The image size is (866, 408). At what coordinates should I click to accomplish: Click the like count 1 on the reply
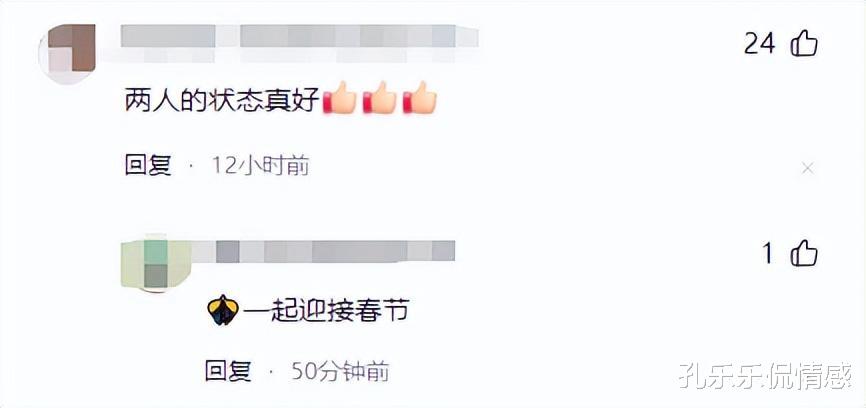pyautogui.click(x=768, y=255)
